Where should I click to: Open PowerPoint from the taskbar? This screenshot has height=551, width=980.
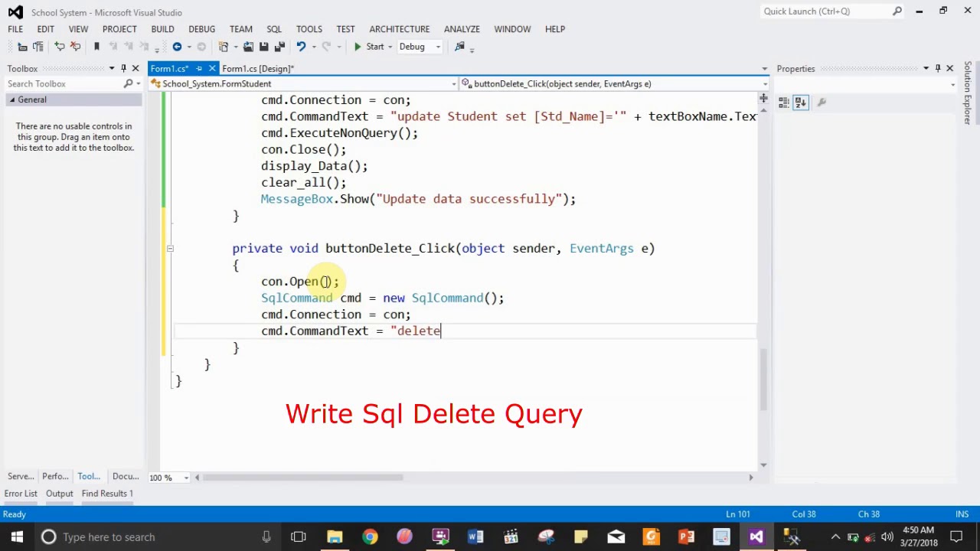[x=686, y=536]
